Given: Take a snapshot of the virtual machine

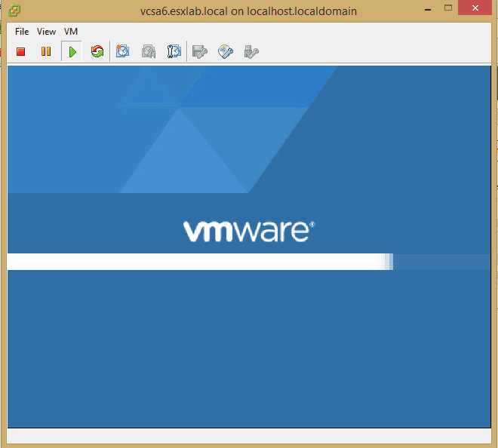Looking at the screenshot, I should click(122, 51).
